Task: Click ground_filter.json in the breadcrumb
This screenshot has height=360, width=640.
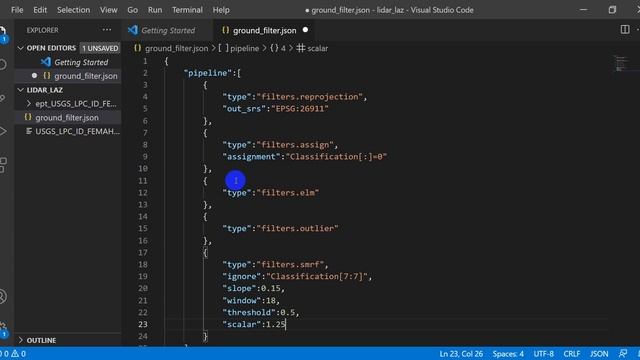Action: [176, 48]
